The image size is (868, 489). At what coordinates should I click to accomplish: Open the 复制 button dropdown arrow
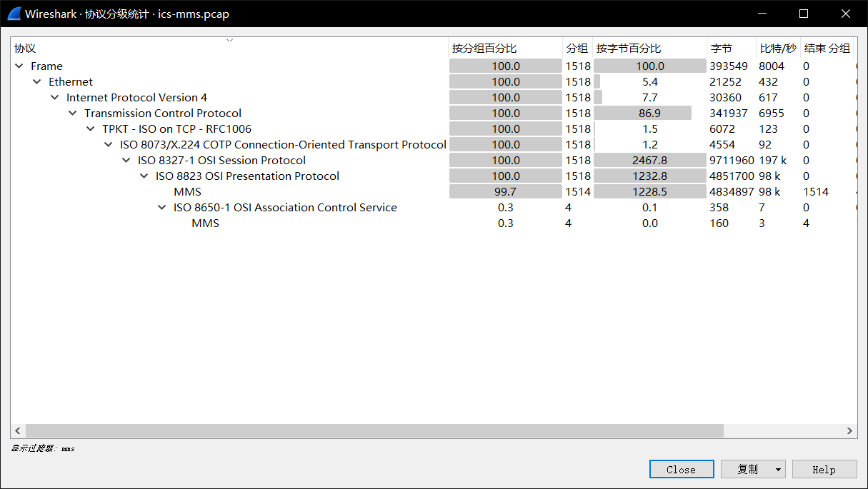779,469
